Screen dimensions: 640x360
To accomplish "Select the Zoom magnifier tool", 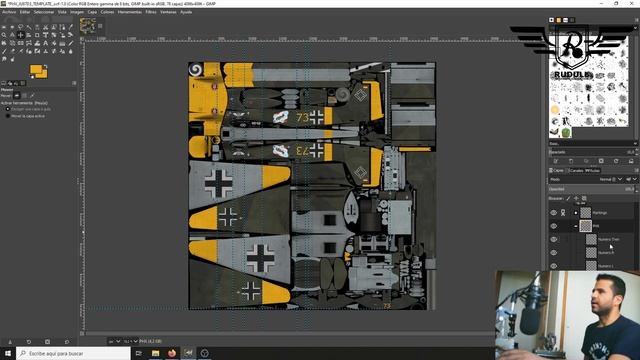I will 4,35.
